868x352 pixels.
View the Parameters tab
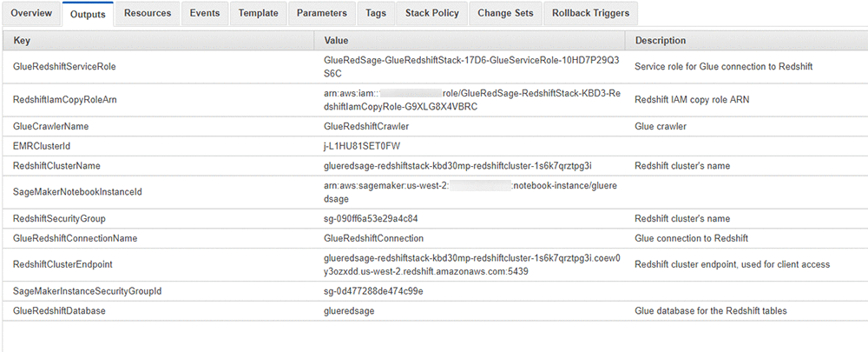tap(322, 13)
